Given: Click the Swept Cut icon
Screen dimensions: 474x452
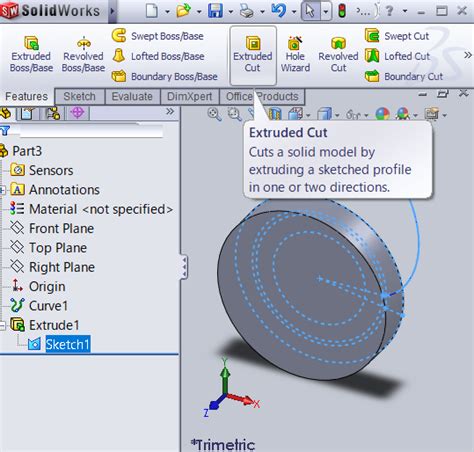Looking at the screenshot, I should click(x=372, y=36).
